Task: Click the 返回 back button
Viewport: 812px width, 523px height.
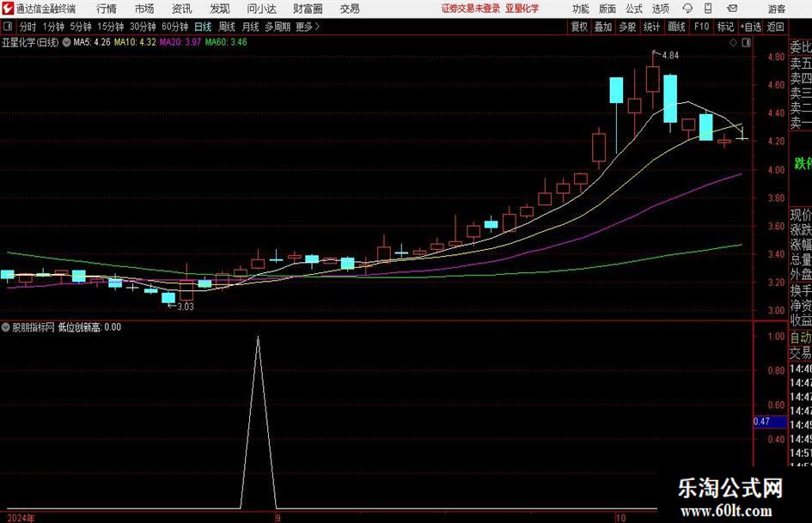Action: point(775,27)
